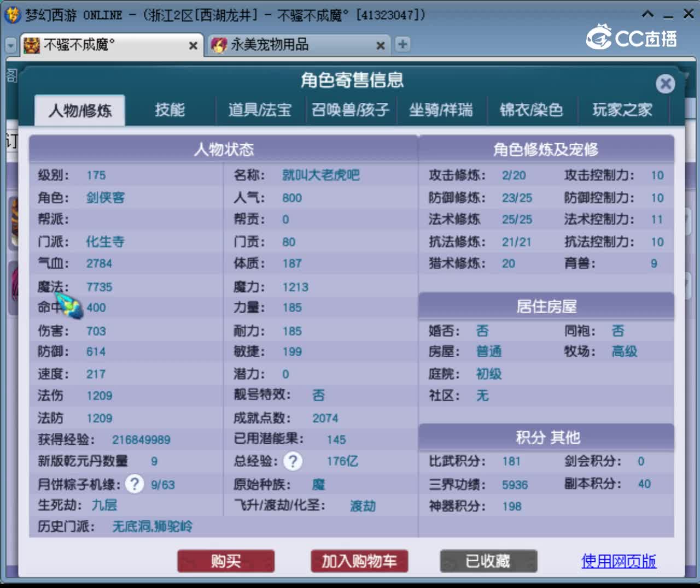Click the 比武积分 value 181
This screenshot has width=700, height=588.
click(x=511, y=461)
